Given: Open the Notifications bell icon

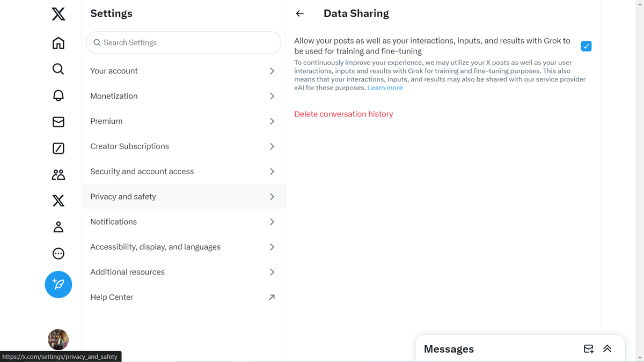Looking at the screenshot, I should pos(58,95).
